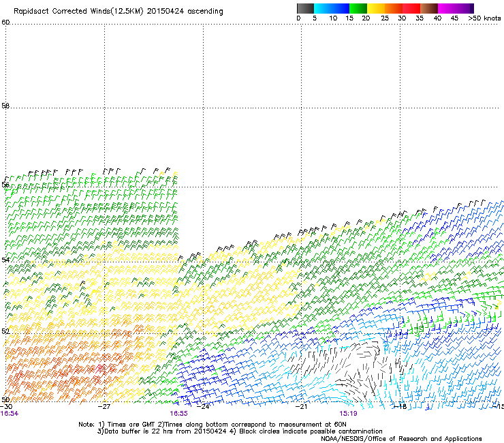
Task: Click the cyan 5-10 knots legend swatch
Action: pyautogui.click(x=322, y=8)
